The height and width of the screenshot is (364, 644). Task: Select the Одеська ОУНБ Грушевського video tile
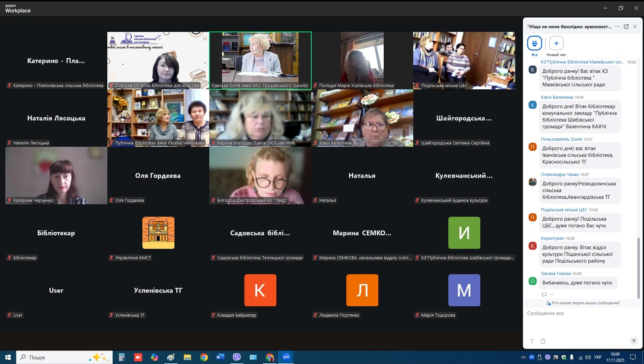click(260, 60)
